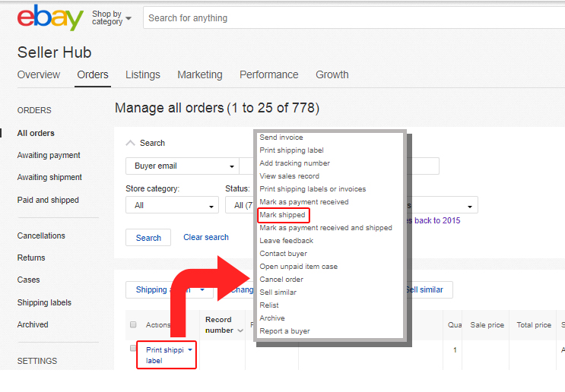The height and width of the screenshot is (392, 565).
Task: Open the Store category All dropdown
Action: tap(172, 205)
